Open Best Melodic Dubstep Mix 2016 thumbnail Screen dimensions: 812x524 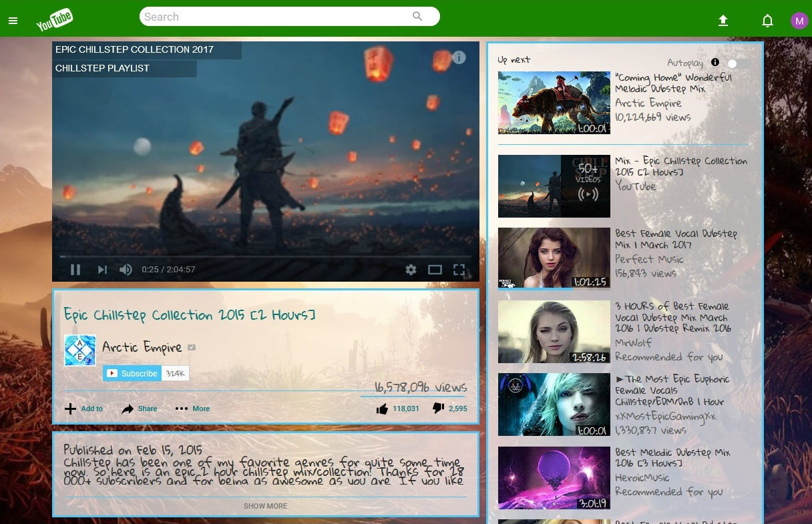pos(554,478)
